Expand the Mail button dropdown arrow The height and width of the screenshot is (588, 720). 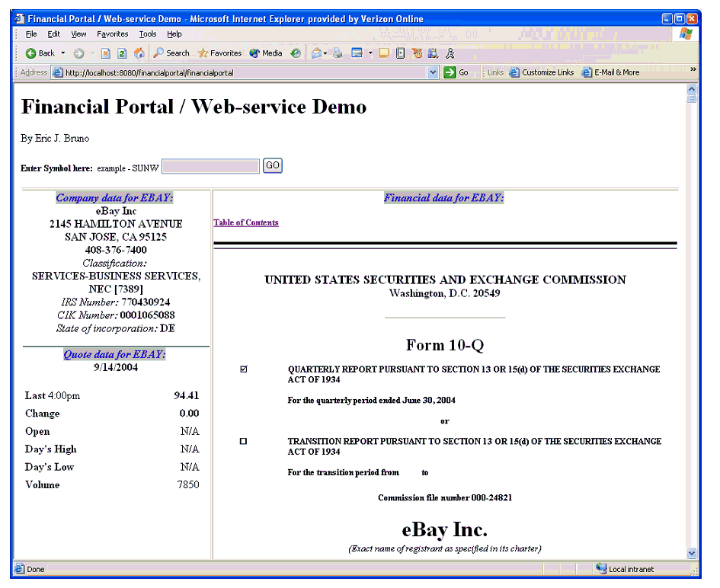tap(326, 53)
